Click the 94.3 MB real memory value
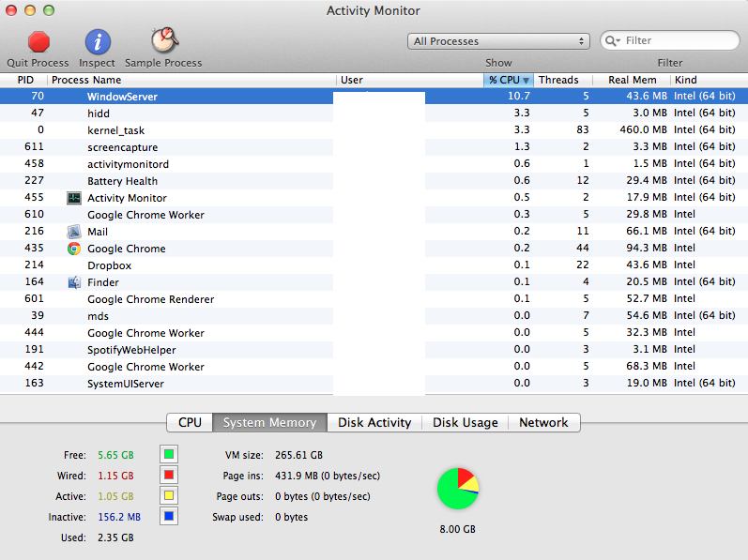This screenshot has height=560, width=748. (x=647, y=248)
